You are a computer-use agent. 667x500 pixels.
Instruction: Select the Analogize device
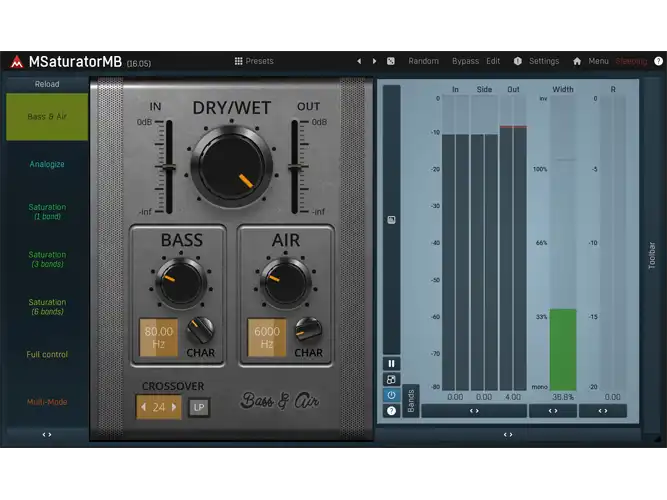pyautogui.click(x=47, y=164)
